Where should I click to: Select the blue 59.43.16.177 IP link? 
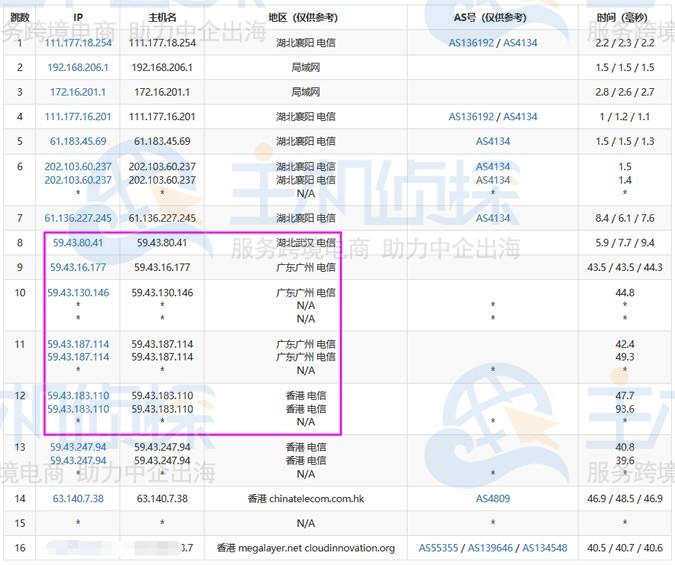78,267
